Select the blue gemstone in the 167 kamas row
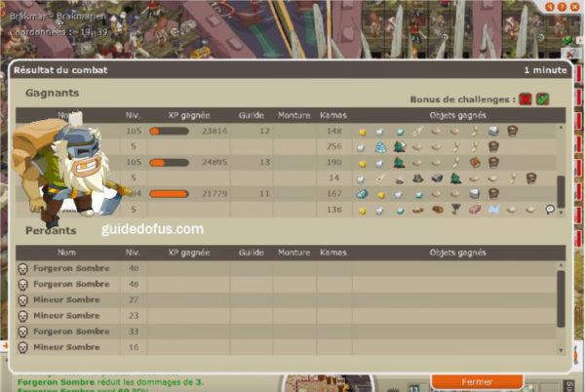Screen dimensions: 585x392 pyautogui.click(x=362, y=194)
